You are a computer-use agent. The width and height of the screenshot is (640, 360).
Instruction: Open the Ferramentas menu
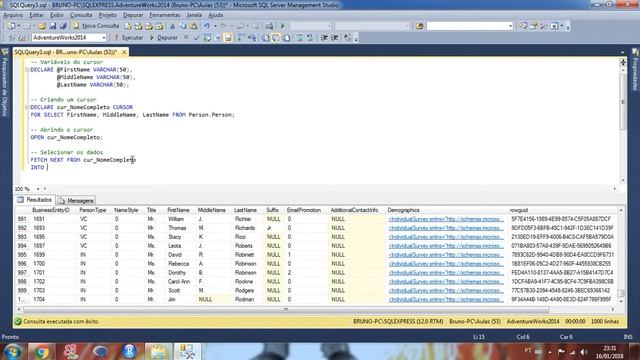coord(164,15)
